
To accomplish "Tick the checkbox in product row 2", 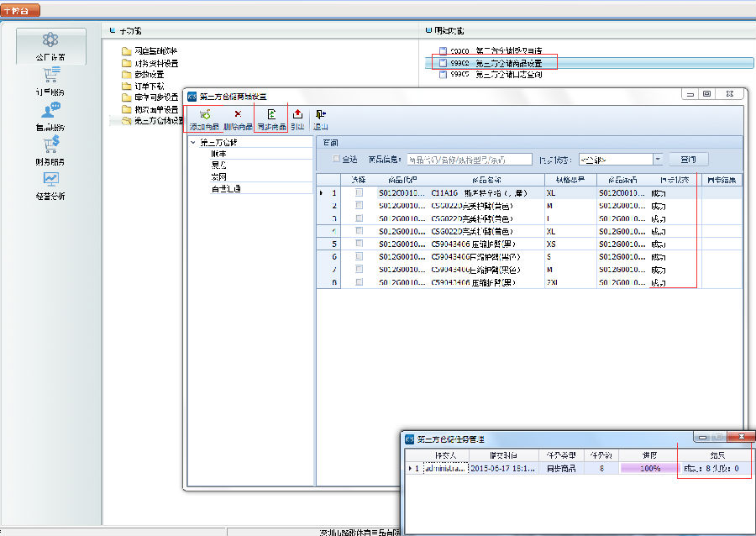I will tap(359, 205).
